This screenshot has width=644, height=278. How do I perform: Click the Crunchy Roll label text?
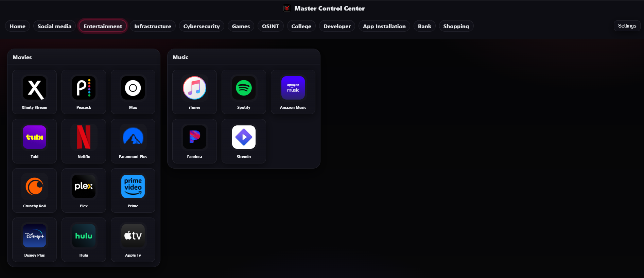[x=34, y=206]
